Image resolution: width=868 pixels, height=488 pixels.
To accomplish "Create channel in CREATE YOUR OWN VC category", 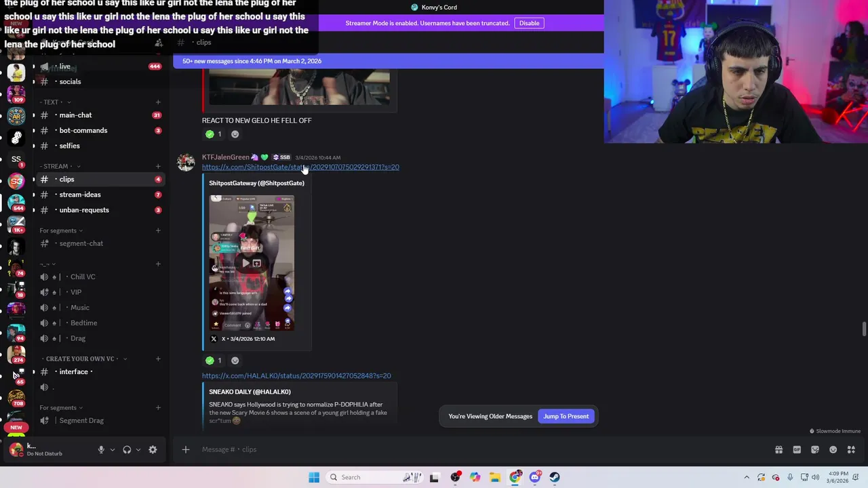I will point(158,359).
